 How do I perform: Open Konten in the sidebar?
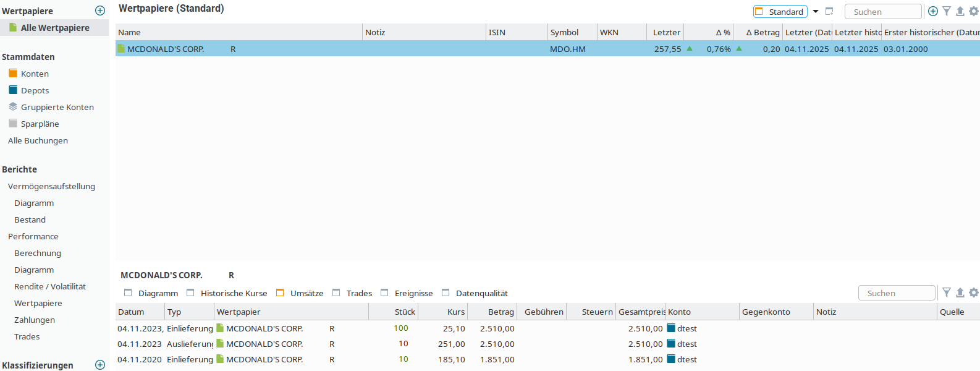(x=35, y=74)
